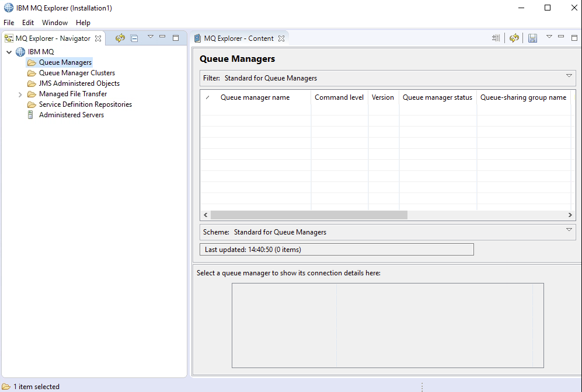This screenshot has width=582, height=392.
Task: Sort by Queue-sharing group name column
Action: point(524,97)
